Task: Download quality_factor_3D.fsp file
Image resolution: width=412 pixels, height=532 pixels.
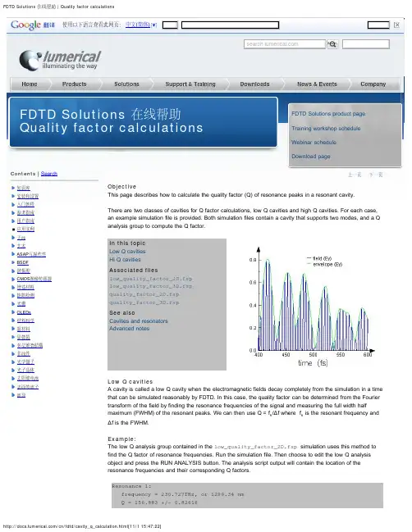Action: pos(144,302)
